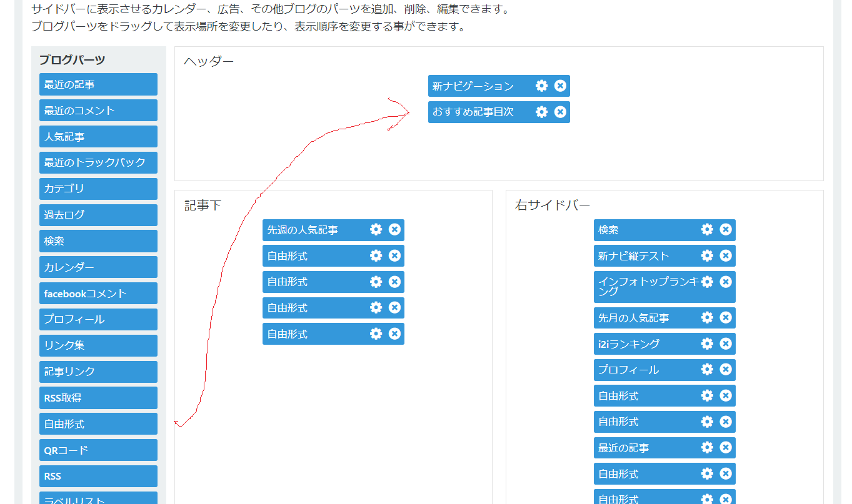
Task: Choose 人気記事 blog part
Action: click(x=98, y=137)
